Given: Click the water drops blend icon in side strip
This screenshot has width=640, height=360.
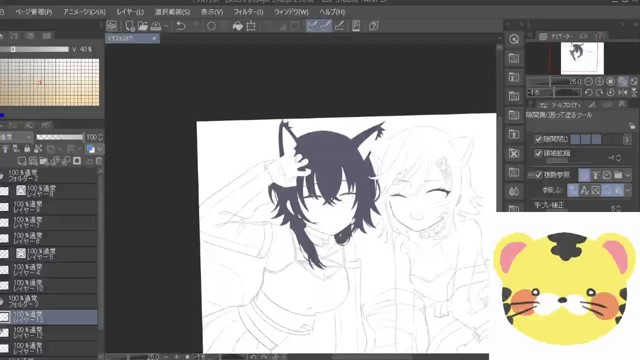Looking at the screenshot, I should click(x=514, y=191).
